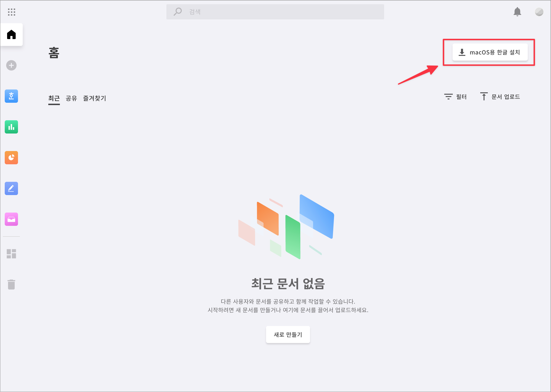This screenshot has width=551, height=392.
Task: Open the app grid launcher icon
Action: 11,12
